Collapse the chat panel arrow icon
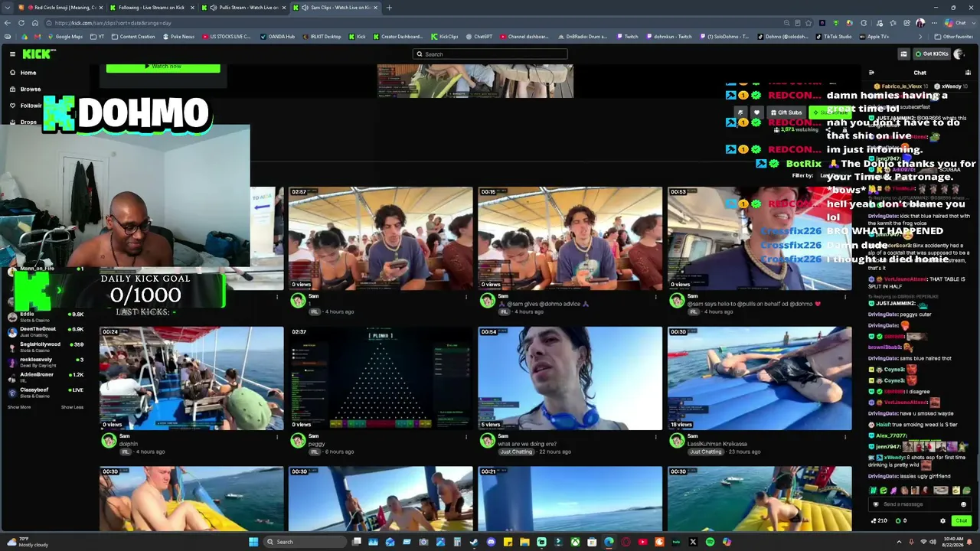The height and width of the screenshot is (551, 980). [x=871, y=73]
